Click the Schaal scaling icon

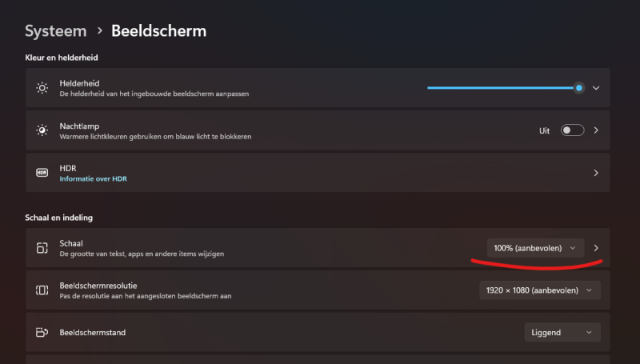[42, 248]
